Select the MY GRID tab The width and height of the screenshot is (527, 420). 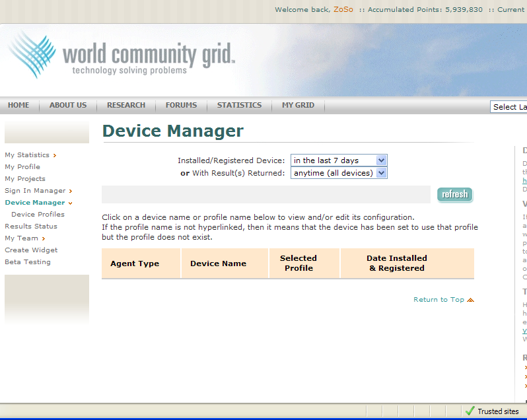click(x=298, y=105)
